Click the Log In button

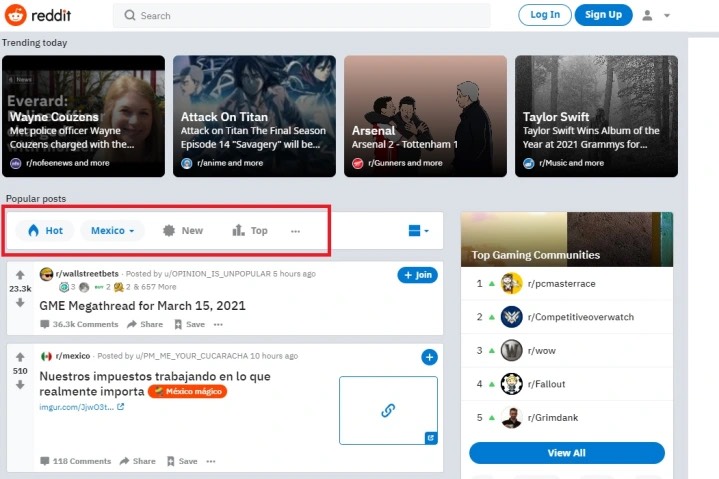pyautogui.click(x=545, y=15)
